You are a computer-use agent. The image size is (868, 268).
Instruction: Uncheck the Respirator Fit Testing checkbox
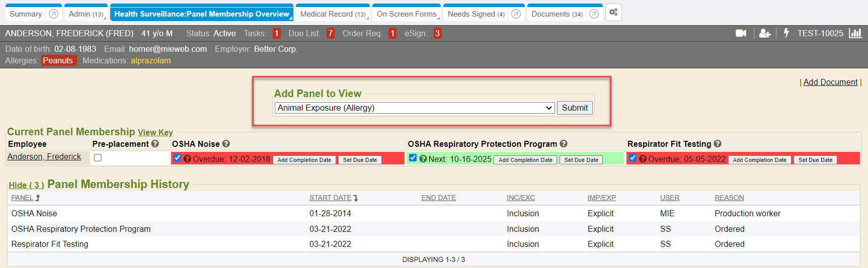[x=633, y=158]
